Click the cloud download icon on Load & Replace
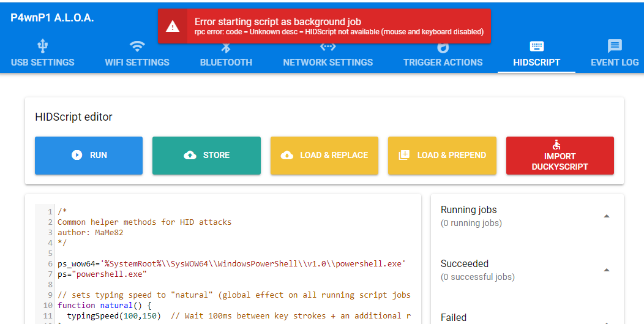Screen dimensions: 644x324 286,155
